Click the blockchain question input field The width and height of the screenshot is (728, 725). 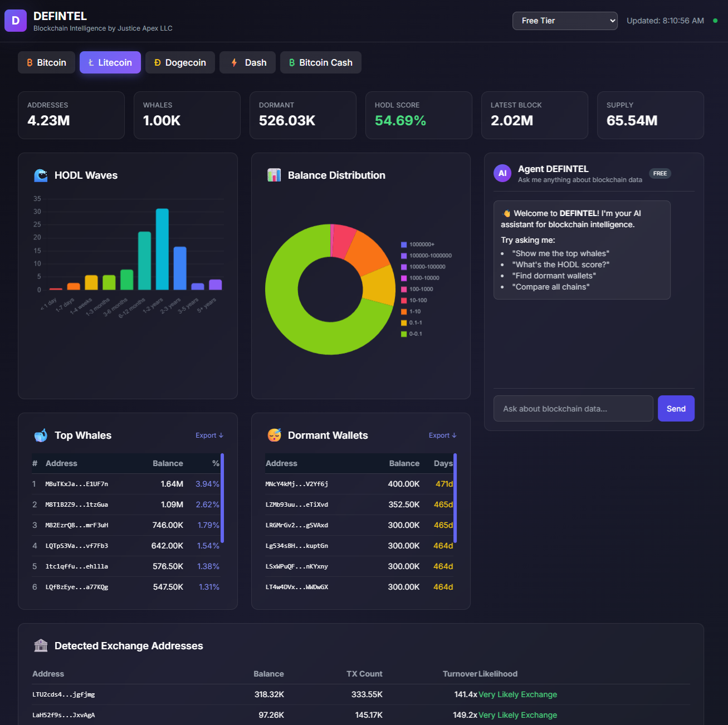pos(573,408)
